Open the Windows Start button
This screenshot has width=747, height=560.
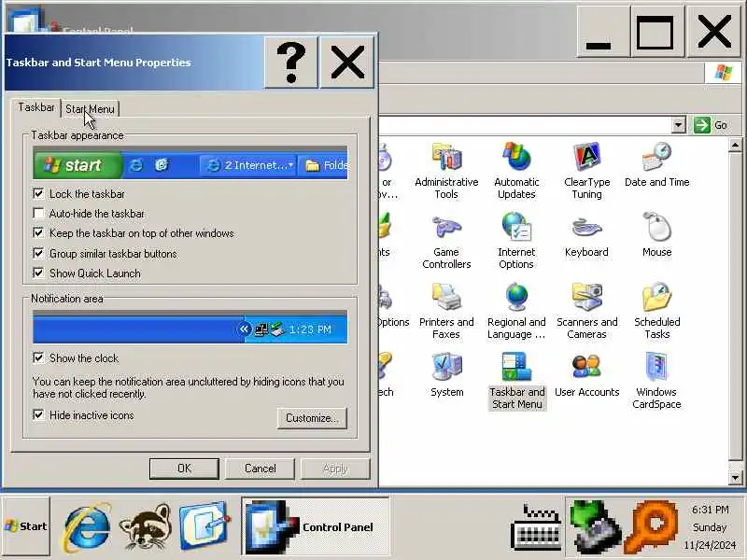(x=26, y=526)
